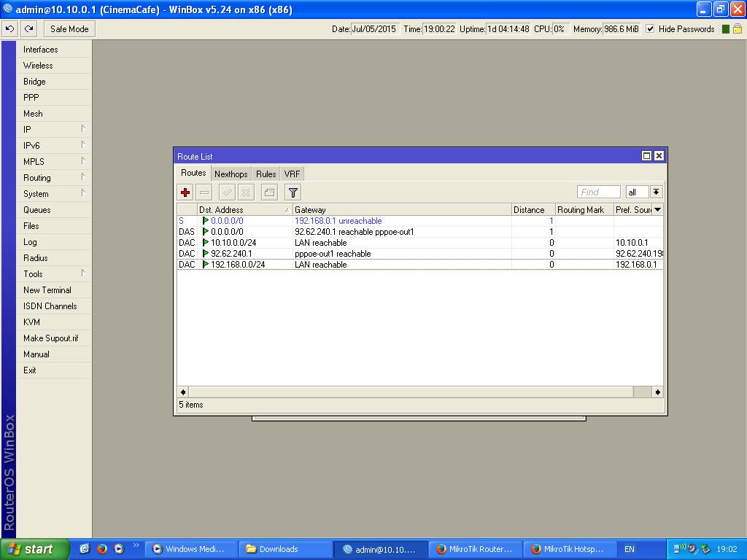Open Firefox from the quick launch bar
The image size is (747, 560).
(x=102, y=549)
